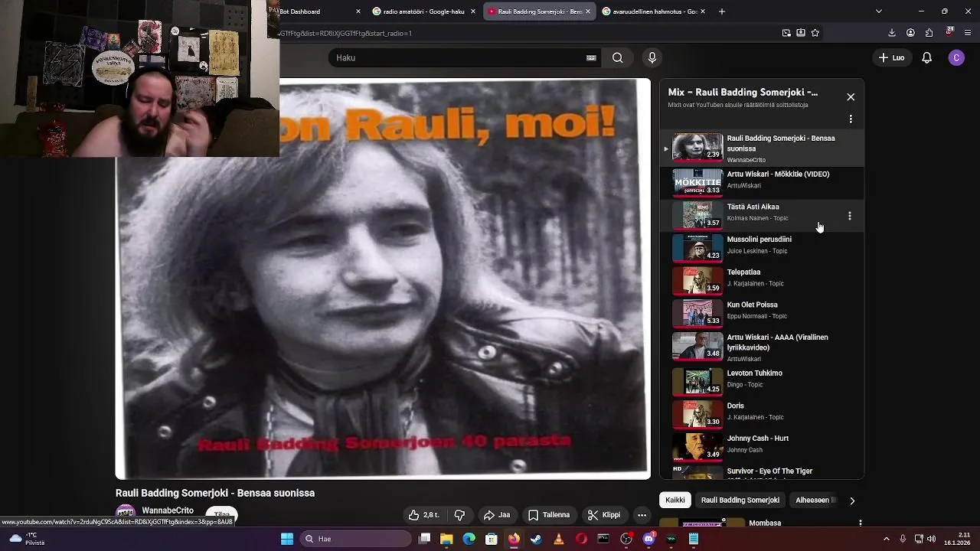Open the purple C account avatar
Viewport: 980px width, 551px height.
point(956,57)
